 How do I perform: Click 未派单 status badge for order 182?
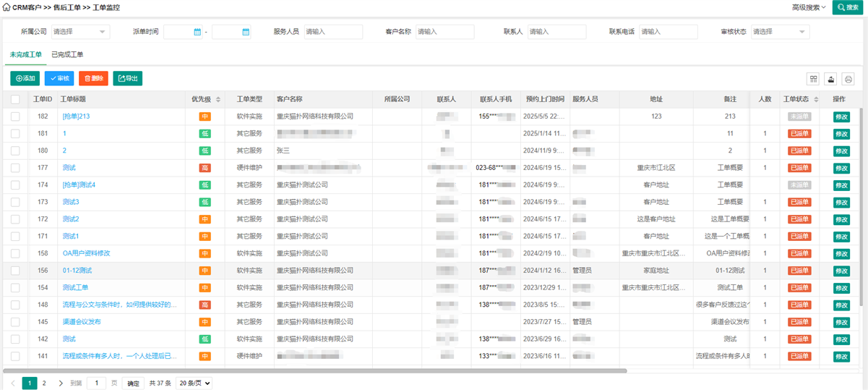[x=799, y=116]
